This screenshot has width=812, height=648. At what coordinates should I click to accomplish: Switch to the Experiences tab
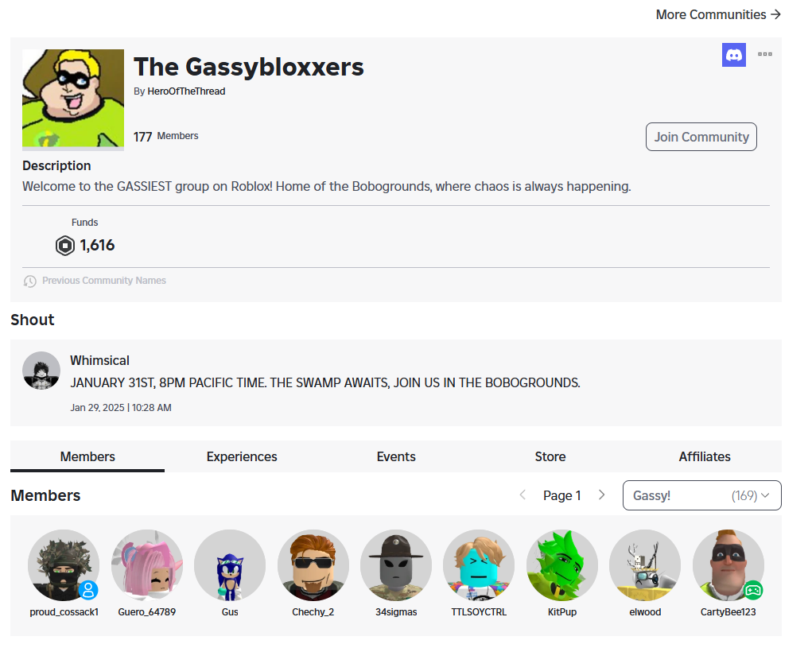tap(242, 456)
